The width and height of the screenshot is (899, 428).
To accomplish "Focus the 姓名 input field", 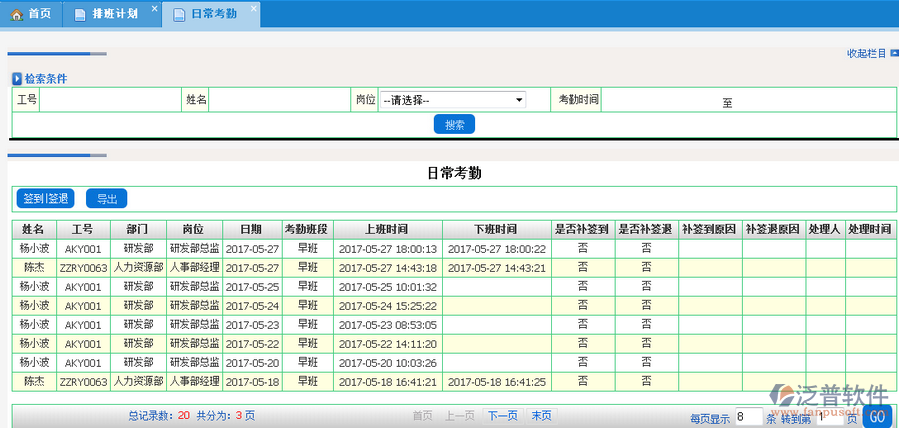I will pyautogui.click(x=280, y=100).
